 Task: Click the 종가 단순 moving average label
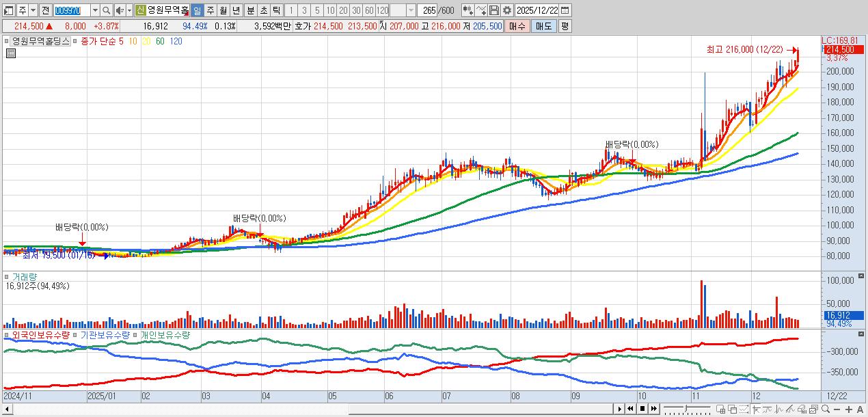click(x=98, y=42)
